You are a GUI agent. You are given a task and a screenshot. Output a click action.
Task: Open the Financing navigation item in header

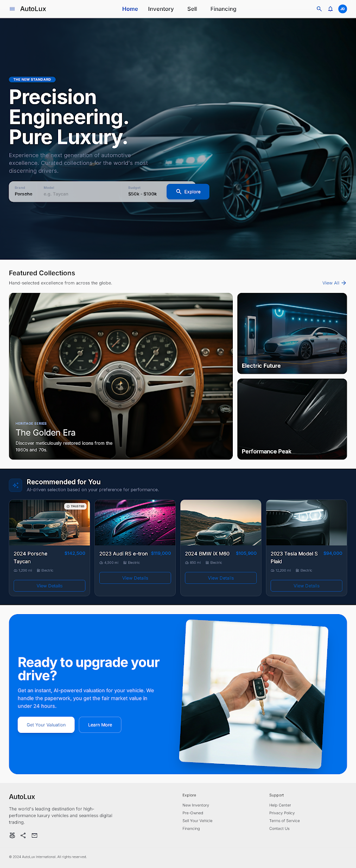224,9
